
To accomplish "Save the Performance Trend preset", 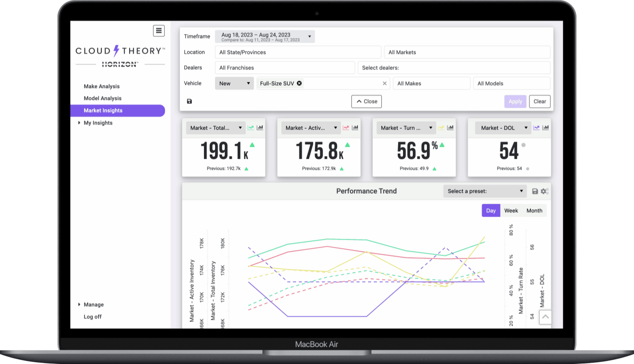I will point(535,191).
